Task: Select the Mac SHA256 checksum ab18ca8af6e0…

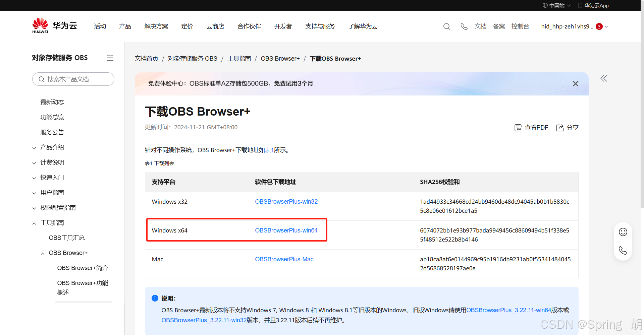Action: (x=495, y=264)
